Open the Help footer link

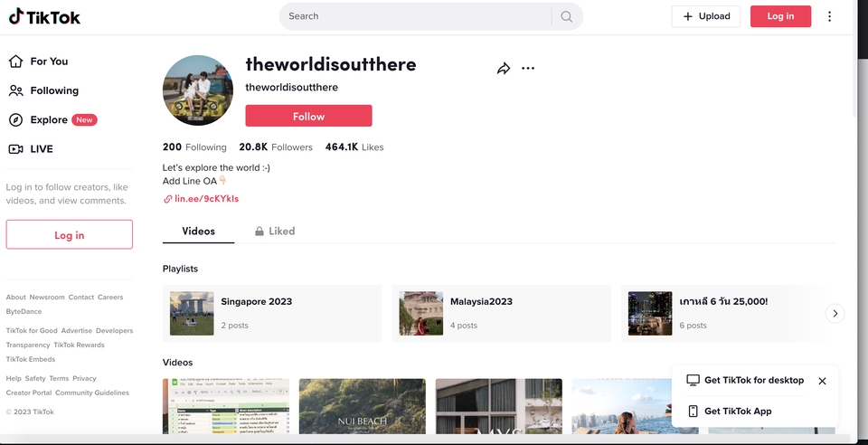(14, 379)
